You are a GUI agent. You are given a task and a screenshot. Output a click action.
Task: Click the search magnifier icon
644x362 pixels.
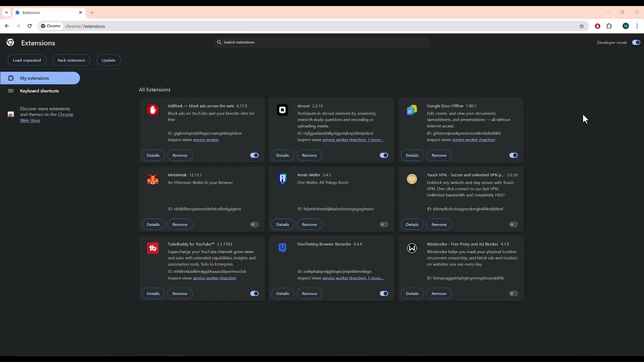[x=219, y=42]
